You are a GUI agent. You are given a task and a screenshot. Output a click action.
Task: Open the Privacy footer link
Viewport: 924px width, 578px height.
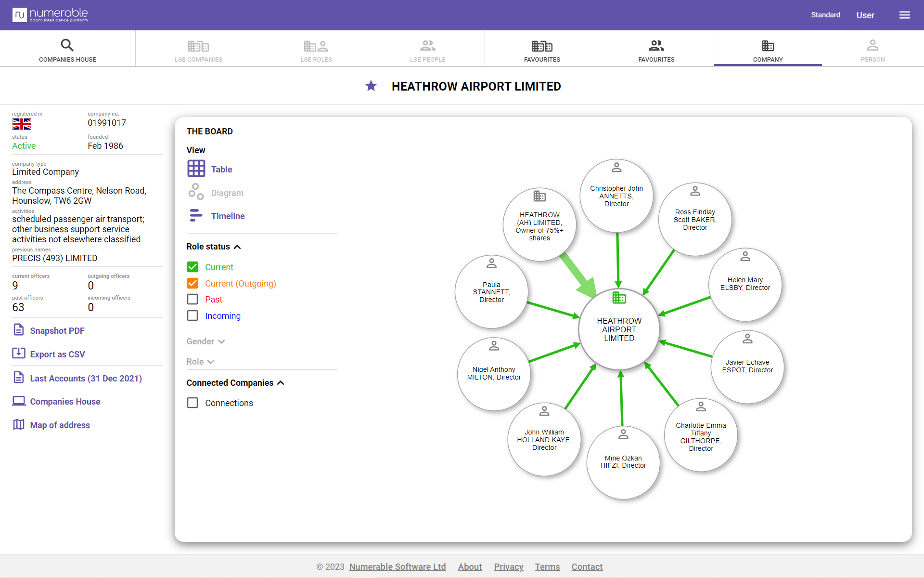click(x=509, y=567)
